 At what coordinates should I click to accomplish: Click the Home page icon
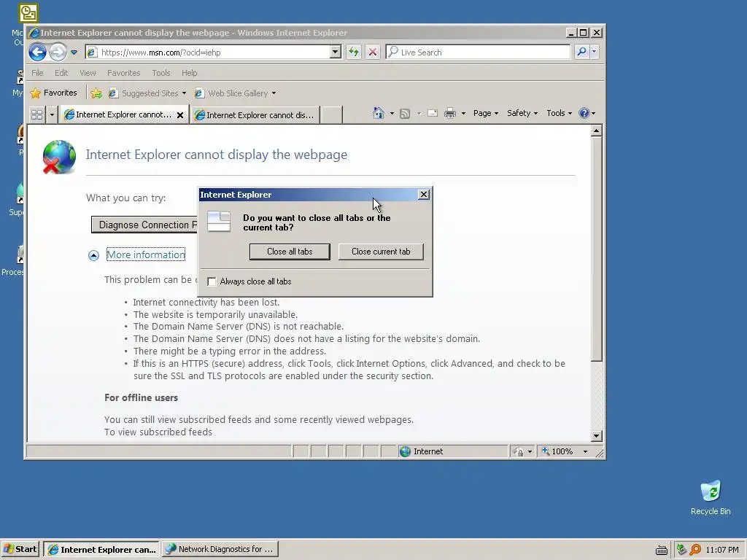point(379,113)
